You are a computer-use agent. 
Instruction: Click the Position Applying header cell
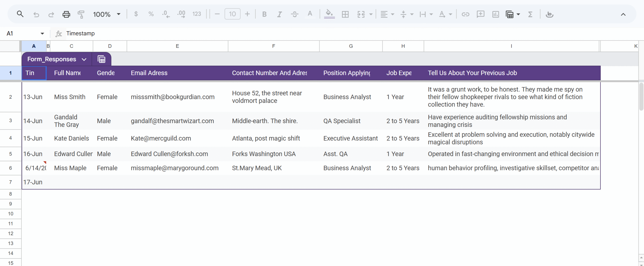tap(351, 73)
